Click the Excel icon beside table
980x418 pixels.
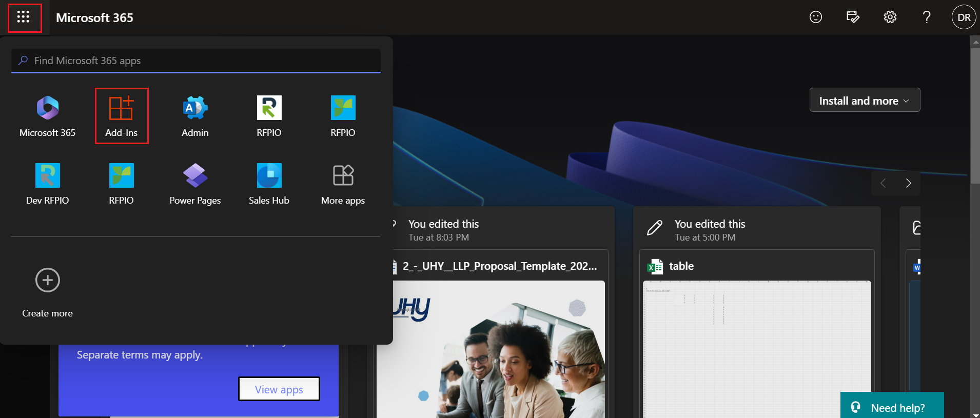pos(655,267)
